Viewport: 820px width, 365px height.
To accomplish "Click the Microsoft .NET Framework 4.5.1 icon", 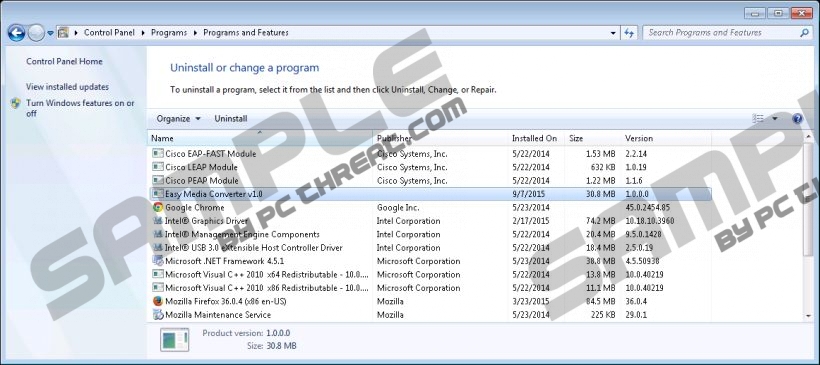I will [157, 260].
